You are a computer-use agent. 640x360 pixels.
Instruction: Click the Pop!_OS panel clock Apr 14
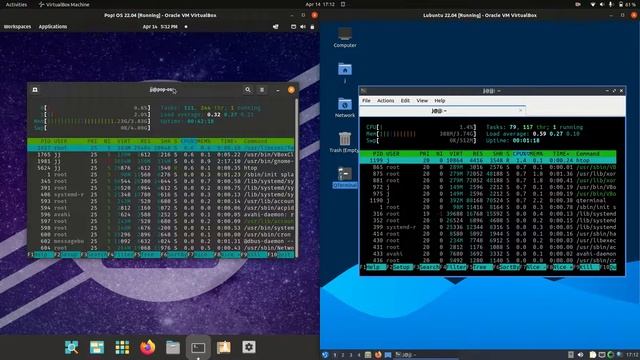(160, 27)
